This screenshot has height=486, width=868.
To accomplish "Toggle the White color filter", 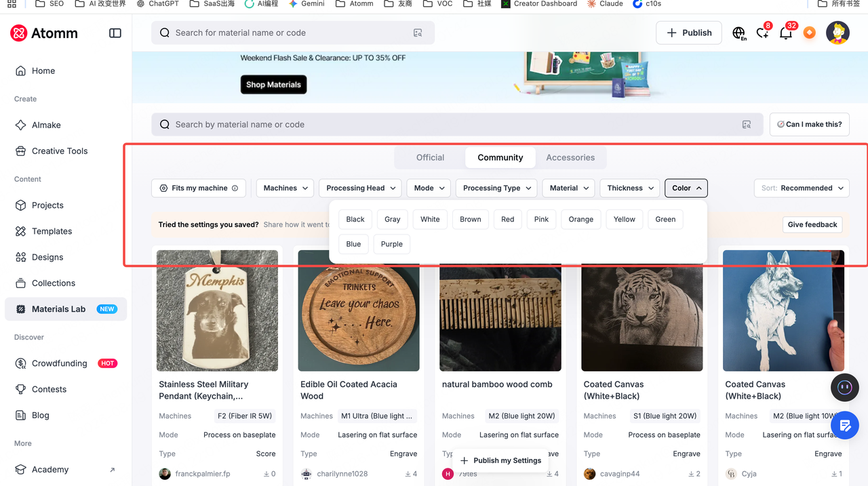I will (430, 220).
